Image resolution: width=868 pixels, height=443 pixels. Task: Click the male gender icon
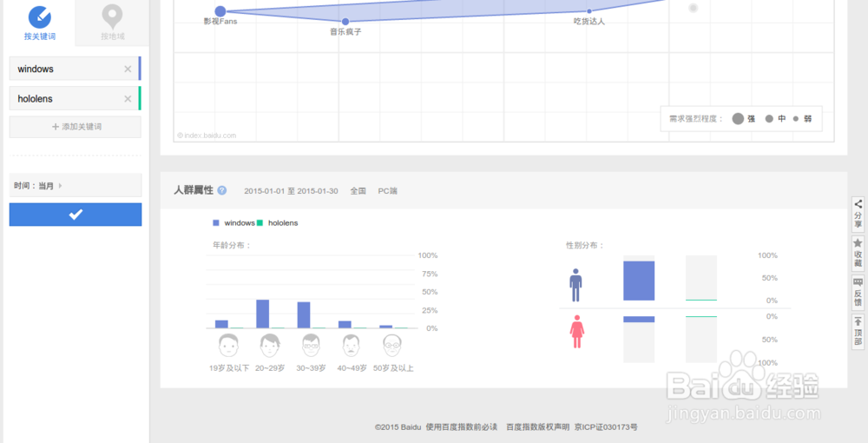click(575, 285)
